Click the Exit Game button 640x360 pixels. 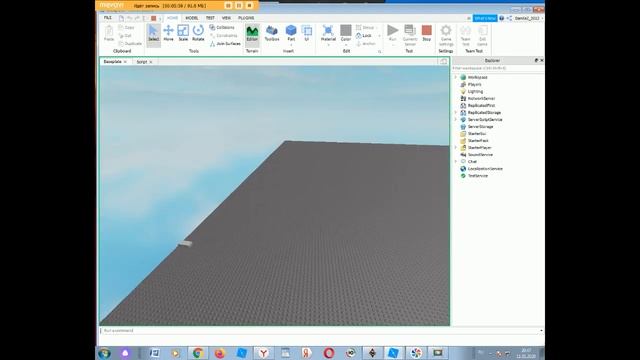[x=482, y=35]
